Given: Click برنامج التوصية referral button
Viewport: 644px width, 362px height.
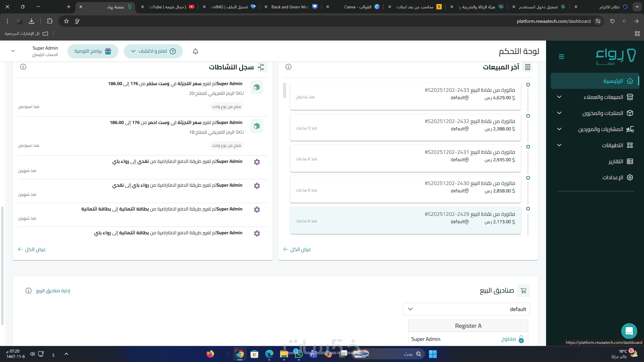Looking at the screenshot, I should (93, 51).
